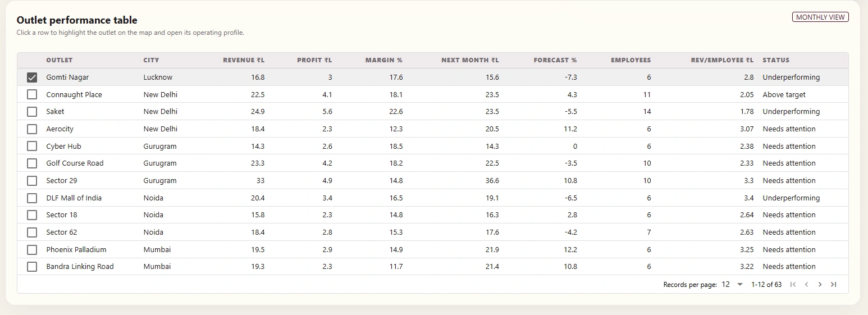Sort by the CITY column header

[x=151, y=60]
